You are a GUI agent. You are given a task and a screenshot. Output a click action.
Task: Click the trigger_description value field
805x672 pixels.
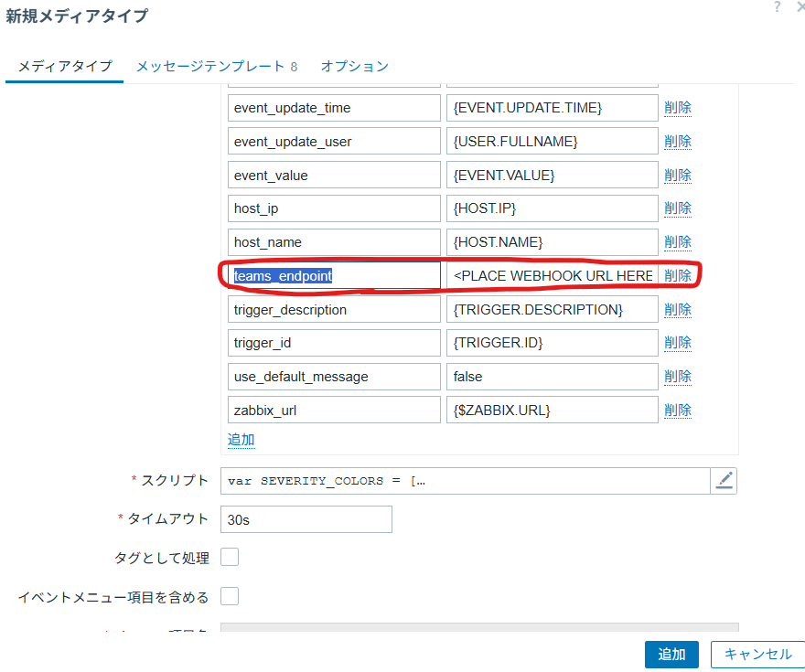pos(553,310)
